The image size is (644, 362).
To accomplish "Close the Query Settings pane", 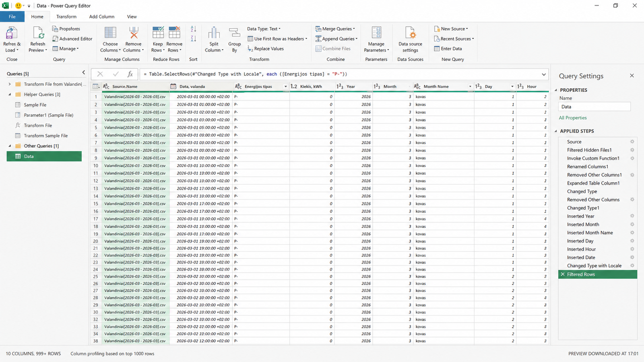I will click(x=632, y=76).
